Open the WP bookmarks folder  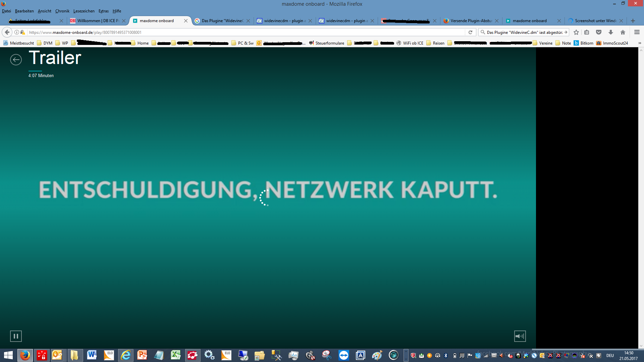62,43
